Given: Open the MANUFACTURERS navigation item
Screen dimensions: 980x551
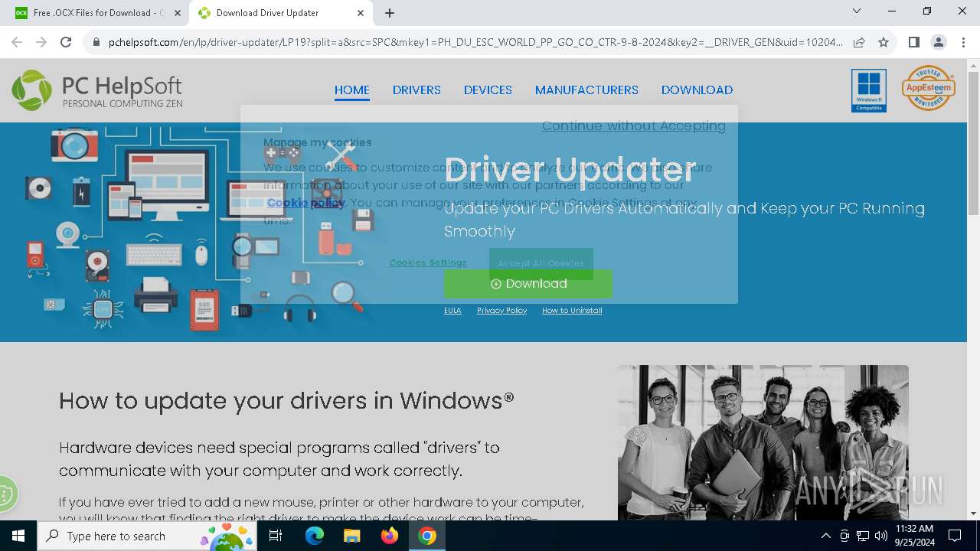Looking at the screenshot, I should (586, 90).
